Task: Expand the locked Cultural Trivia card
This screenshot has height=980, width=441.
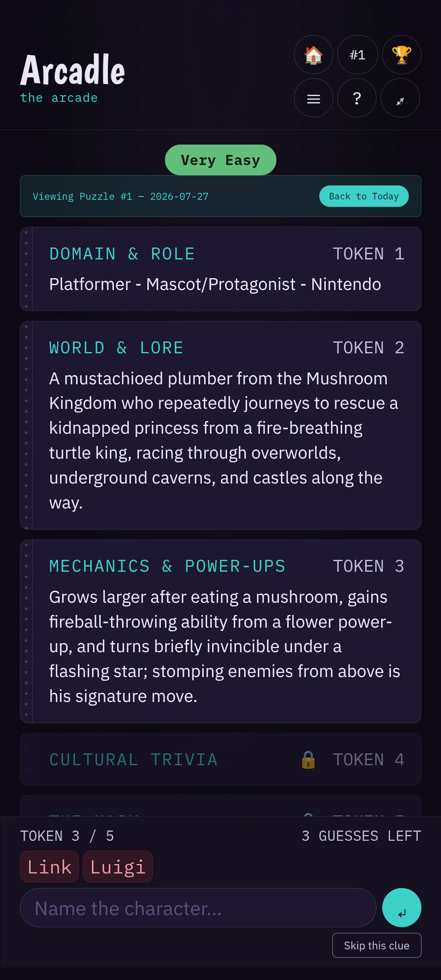Action: click(x=220, y=759)
